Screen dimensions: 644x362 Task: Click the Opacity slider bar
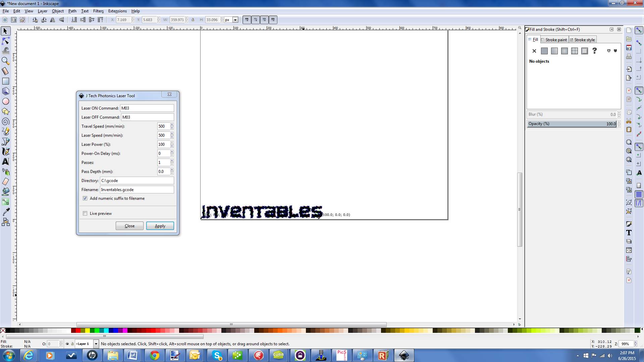pyautogui.click(x=572, y=124)
